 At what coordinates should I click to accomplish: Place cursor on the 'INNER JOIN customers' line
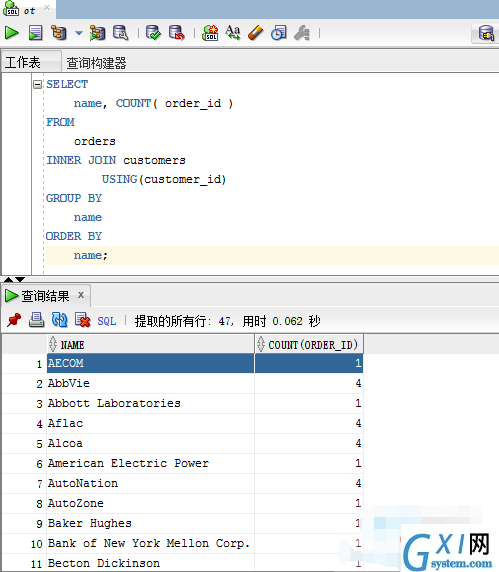pyautogui.click(x=116, y=160)
